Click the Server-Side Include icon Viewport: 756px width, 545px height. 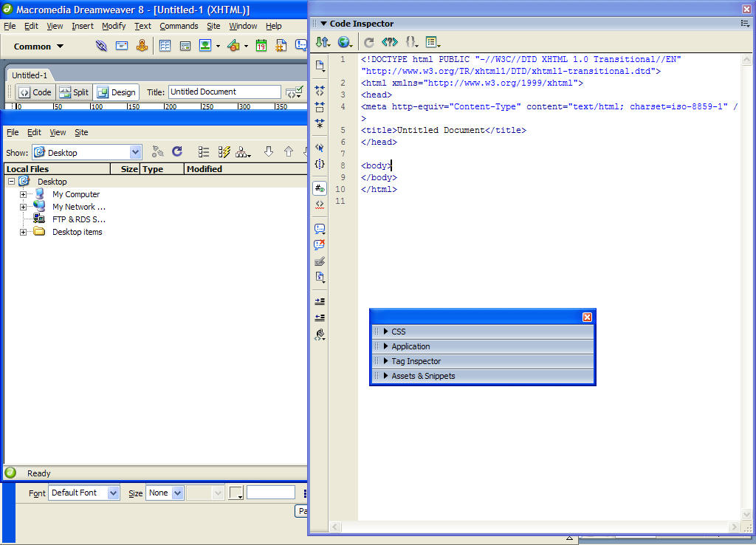[x=281, y=46]
